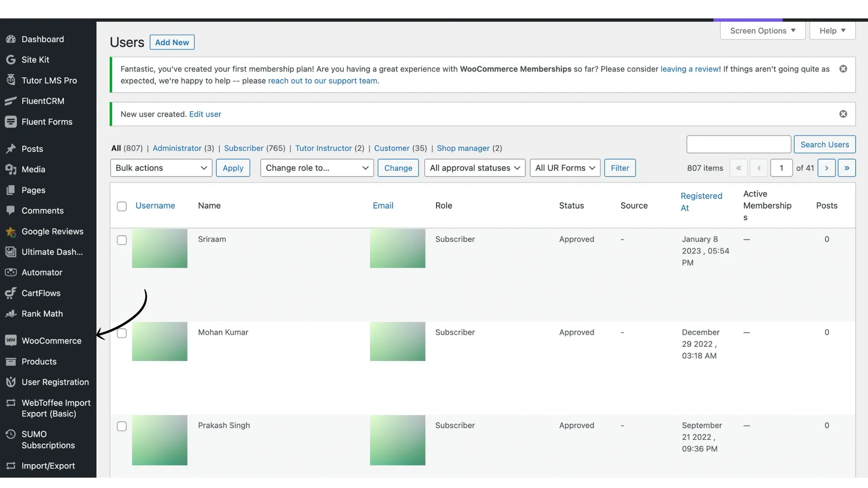Click the WooCommerce logo icon in sidebar

[11, 341]
